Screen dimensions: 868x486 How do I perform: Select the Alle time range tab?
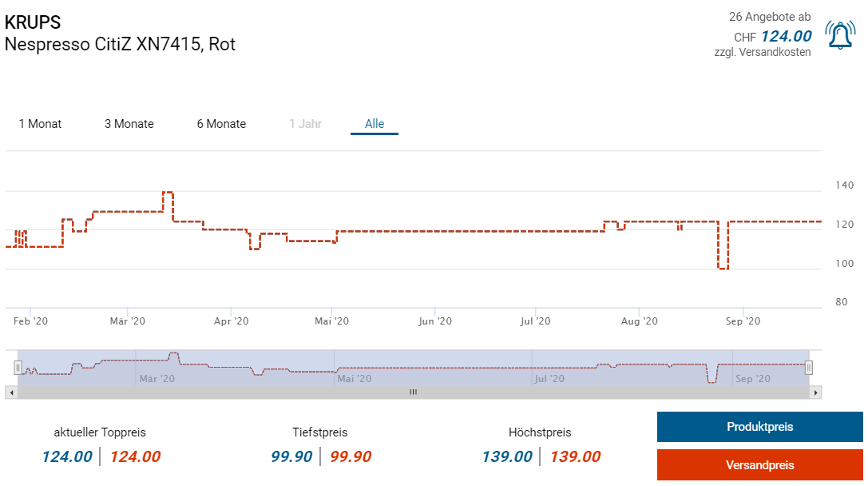pos(375,124)
